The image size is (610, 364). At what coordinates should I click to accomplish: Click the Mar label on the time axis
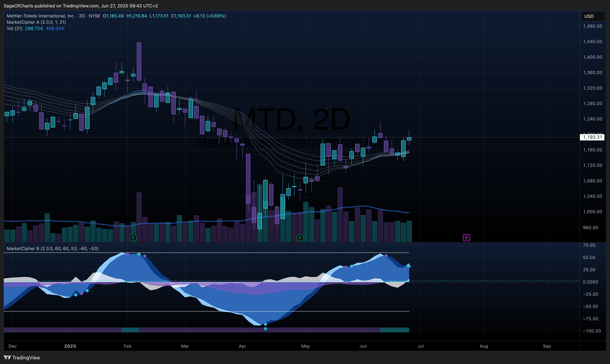(185, 346)
